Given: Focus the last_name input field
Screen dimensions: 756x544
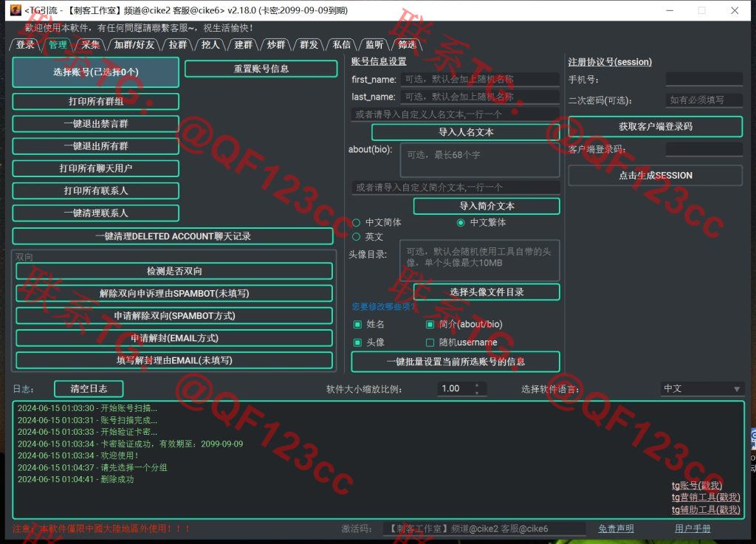Looking at the screenshot, I should tap(480, 97).
